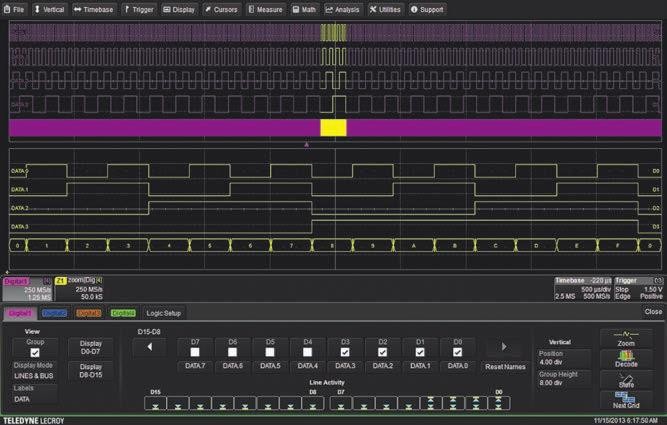This screenshot has width=667, height=425.
Task: Open the Logic Setup tab
Action: pyautogui.click(x=164, y=314)
